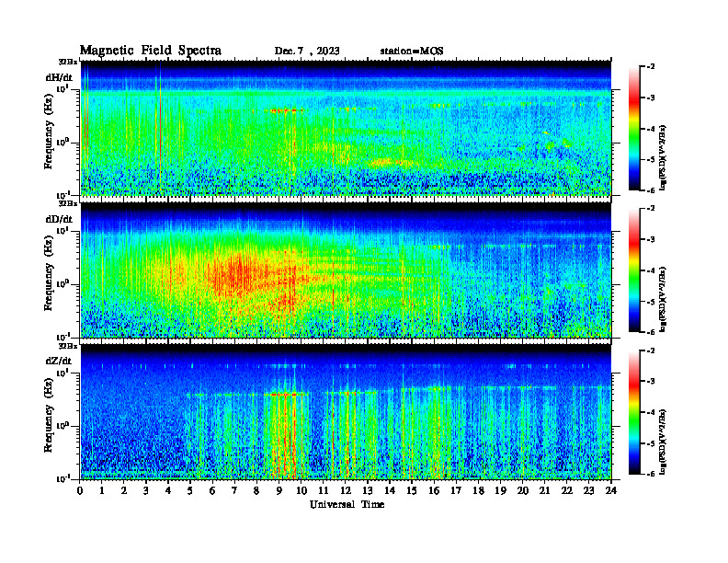The width and height of the screenshot is (728, 563).
Task: Click the hour 0 tick label
Action: click(80, 491)
